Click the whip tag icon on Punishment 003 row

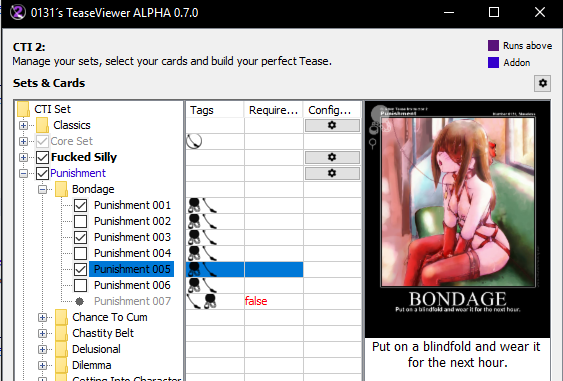(209, 237)
